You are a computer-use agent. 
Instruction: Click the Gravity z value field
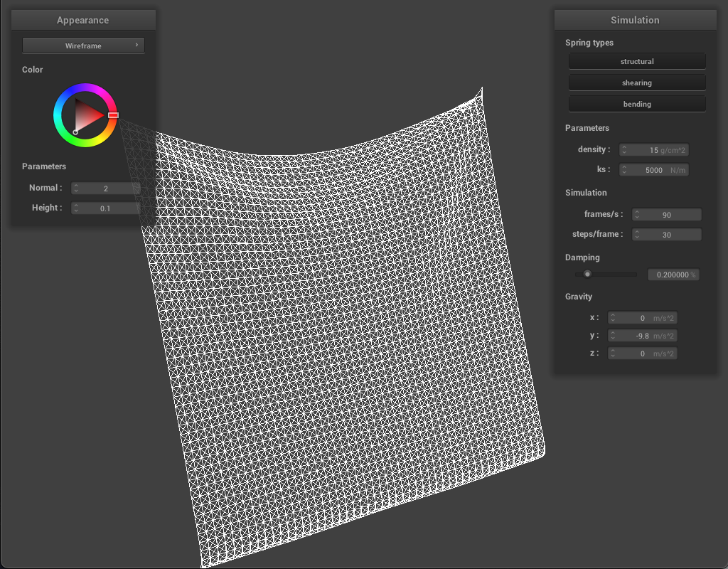643,353
